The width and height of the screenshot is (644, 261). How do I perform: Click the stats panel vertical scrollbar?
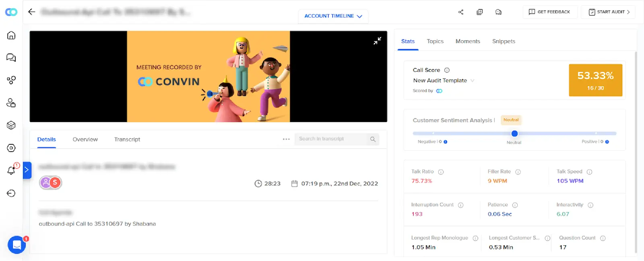636,152
